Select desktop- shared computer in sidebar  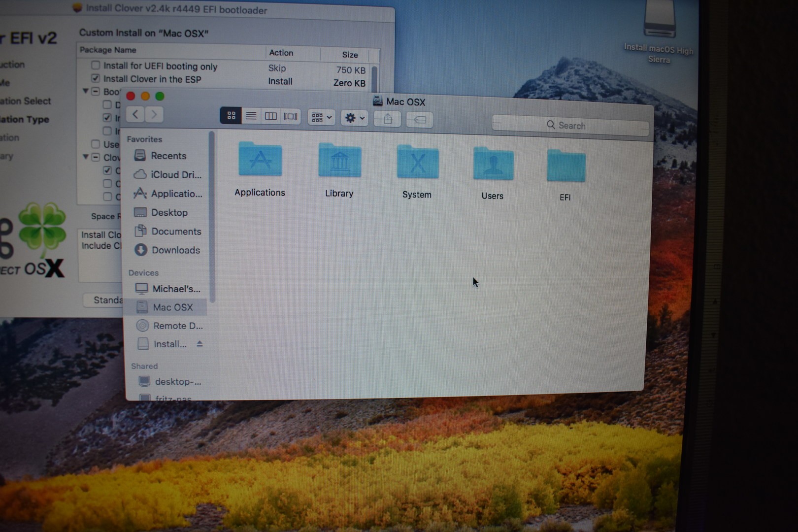(x=170, y=381)
